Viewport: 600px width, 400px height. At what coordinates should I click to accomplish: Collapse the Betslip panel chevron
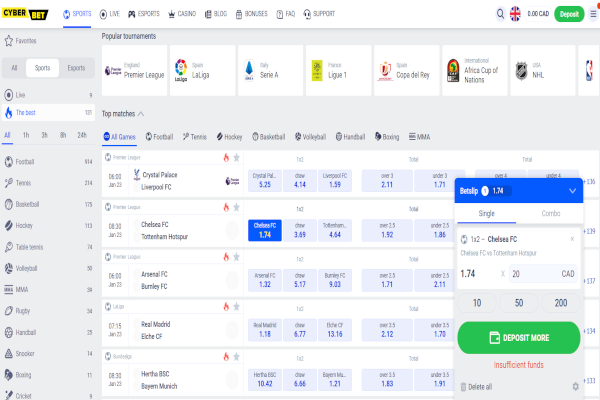pyautogui.click(x=572, y=191)
